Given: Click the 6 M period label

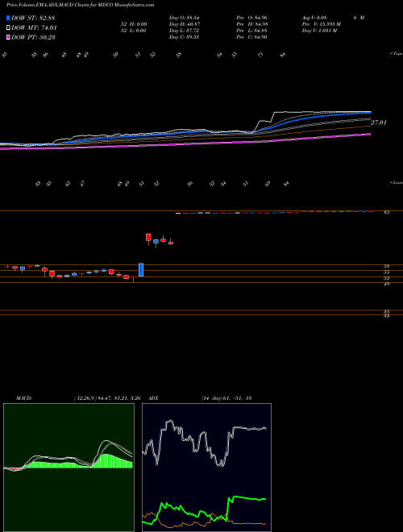Looking at the screenshot, I should 359,18.
